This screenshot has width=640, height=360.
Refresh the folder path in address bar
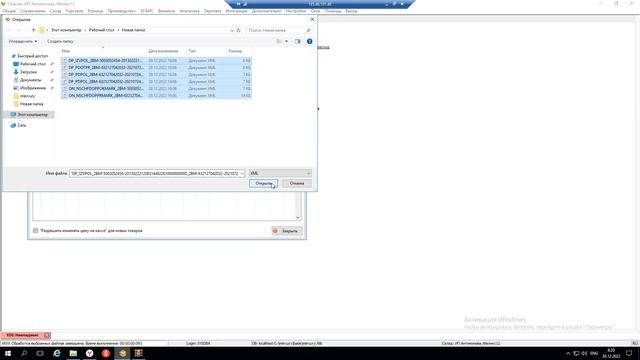coord(239,30)
